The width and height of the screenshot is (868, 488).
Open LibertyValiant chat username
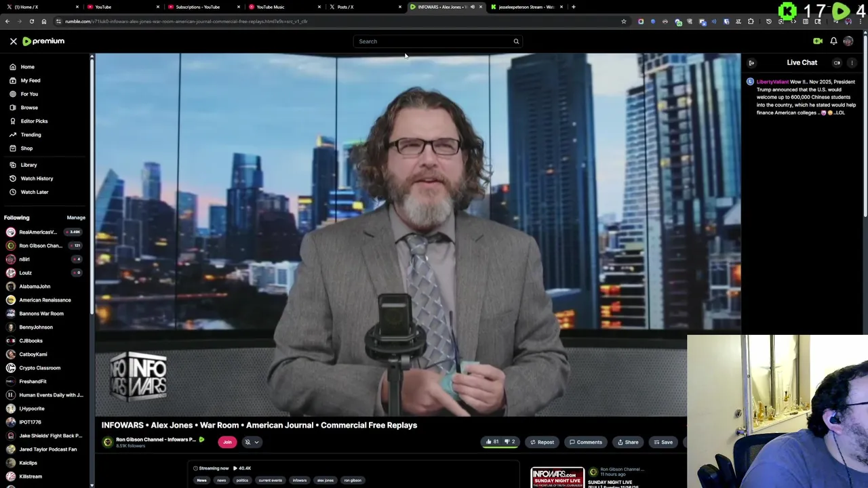(x=772, y=82)
